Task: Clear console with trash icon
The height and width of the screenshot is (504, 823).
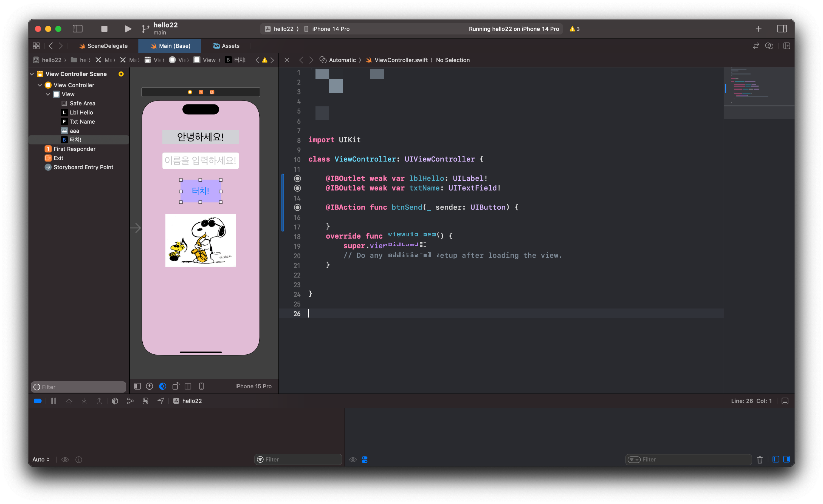Action: (x=760, y=460)
